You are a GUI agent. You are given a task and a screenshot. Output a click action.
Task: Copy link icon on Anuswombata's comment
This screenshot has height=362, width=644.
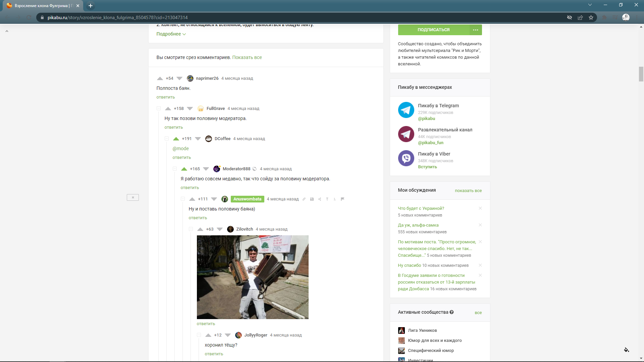click(304, 199)
